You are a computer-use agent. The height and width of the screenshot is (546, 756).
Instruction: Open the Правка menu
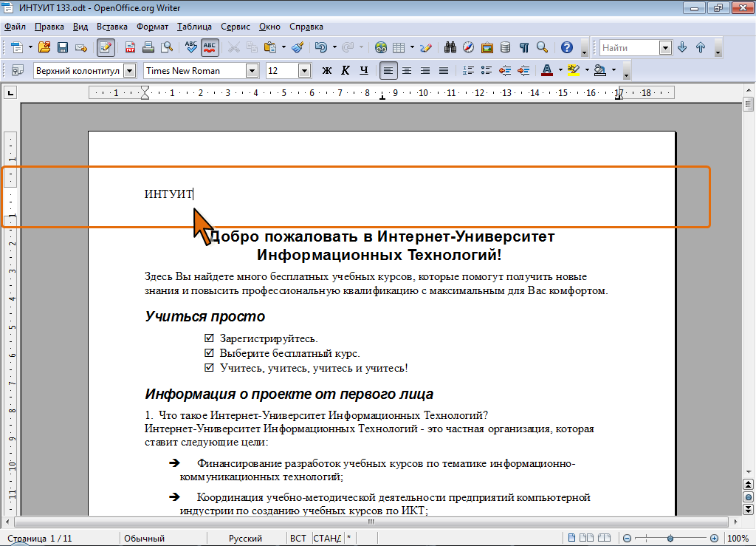pos(49,27)
